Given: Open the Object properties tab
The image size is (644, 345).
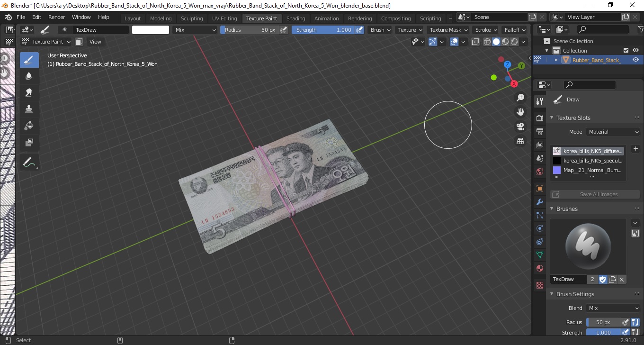Looking at the screenshot, I should pos(539,189).
